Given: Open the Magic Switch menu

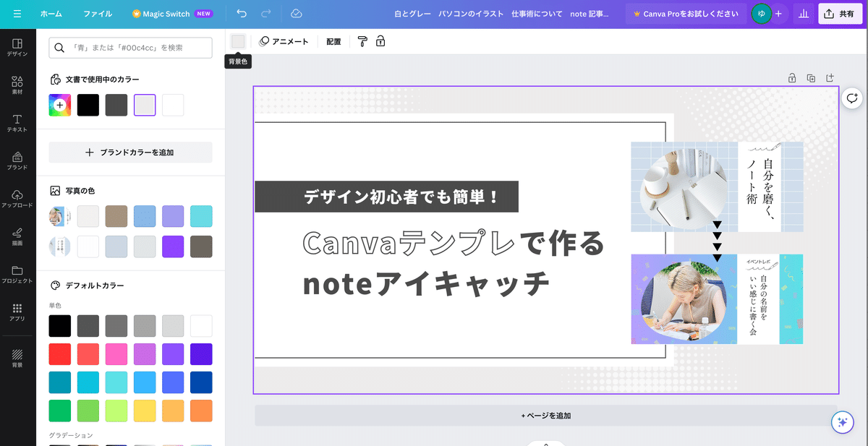Looking at the screenshot, I should (x=172, y=14).
